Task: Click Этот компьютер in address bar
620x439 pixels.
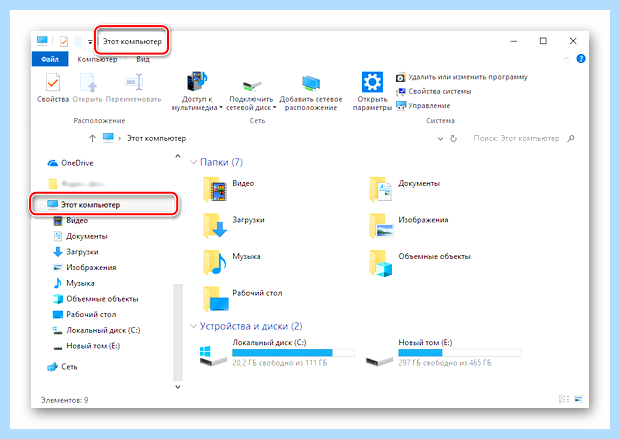Action: 156,138
